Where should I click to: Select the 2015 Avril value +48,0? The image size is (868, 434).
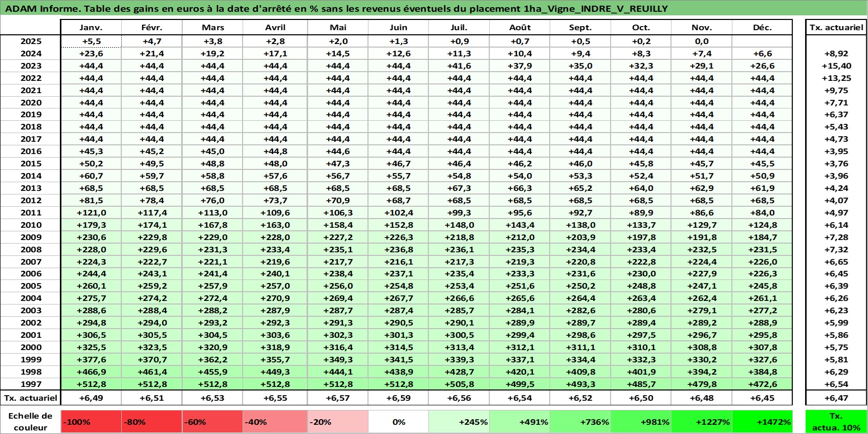(275, 163)
